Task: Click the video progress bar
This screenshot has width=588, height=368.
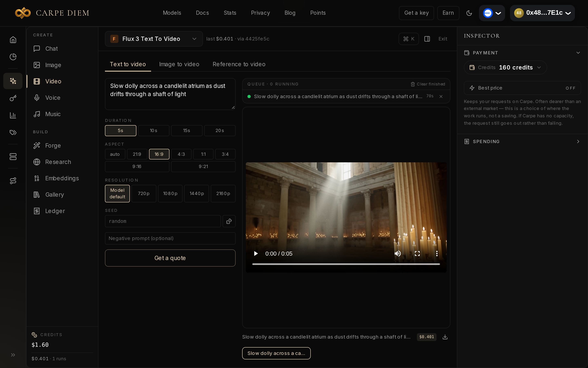Action: click(x=346, y=264)
